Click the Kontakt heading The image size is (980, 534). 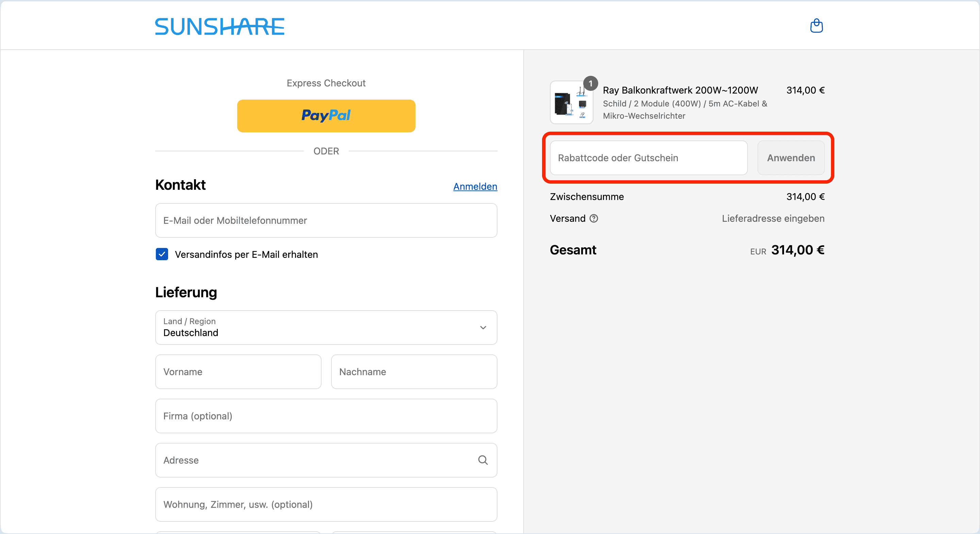pyautogui.click(x=180, y=185)
